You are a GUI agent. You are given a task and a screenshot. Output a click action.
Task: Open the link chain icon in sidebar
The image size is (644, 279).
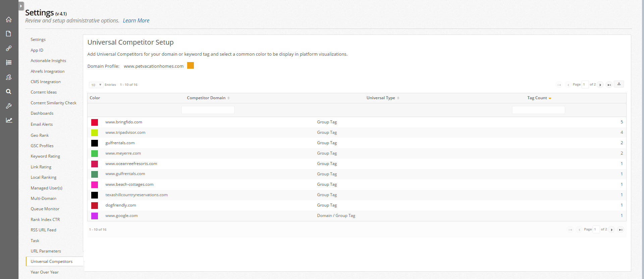click(x=9, y=48)
